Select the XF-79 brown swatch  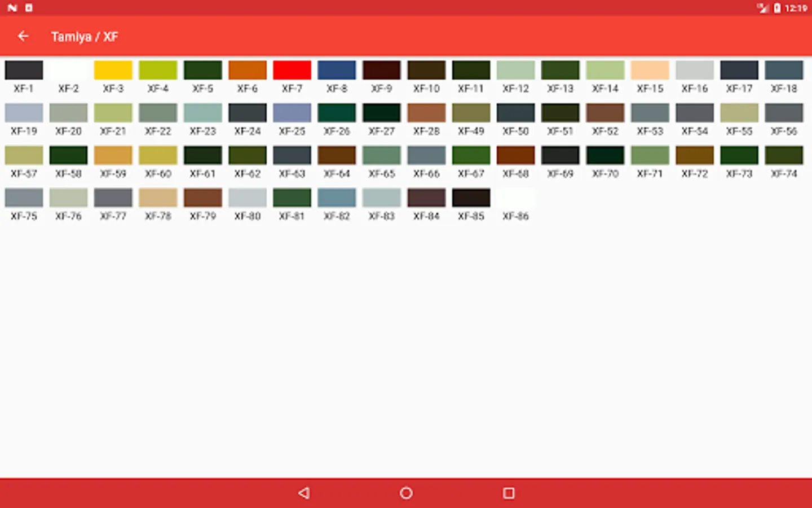point(202,198)
